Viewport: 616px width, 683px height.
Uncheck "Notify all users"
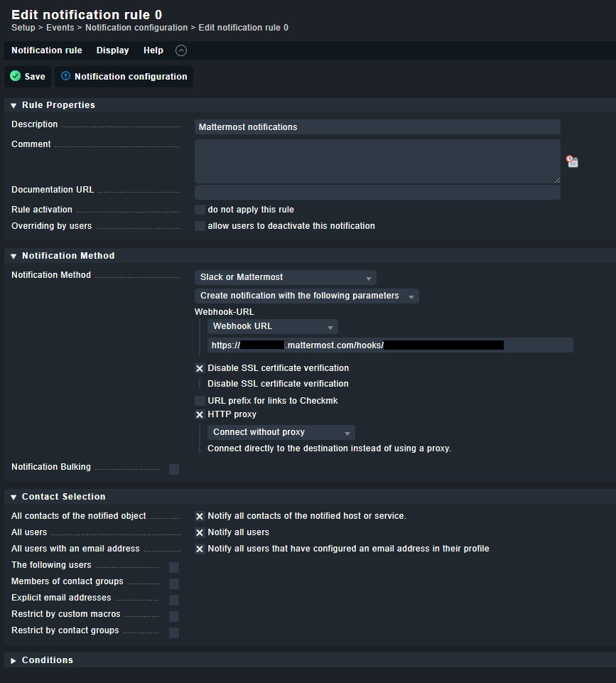tap(200, 532)
